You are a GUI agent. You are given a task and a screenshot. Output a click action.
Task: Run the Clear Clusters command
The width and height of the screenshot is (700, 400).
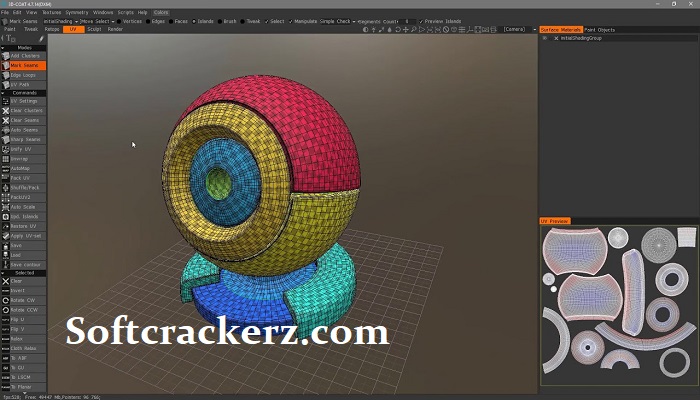point(23,111)
